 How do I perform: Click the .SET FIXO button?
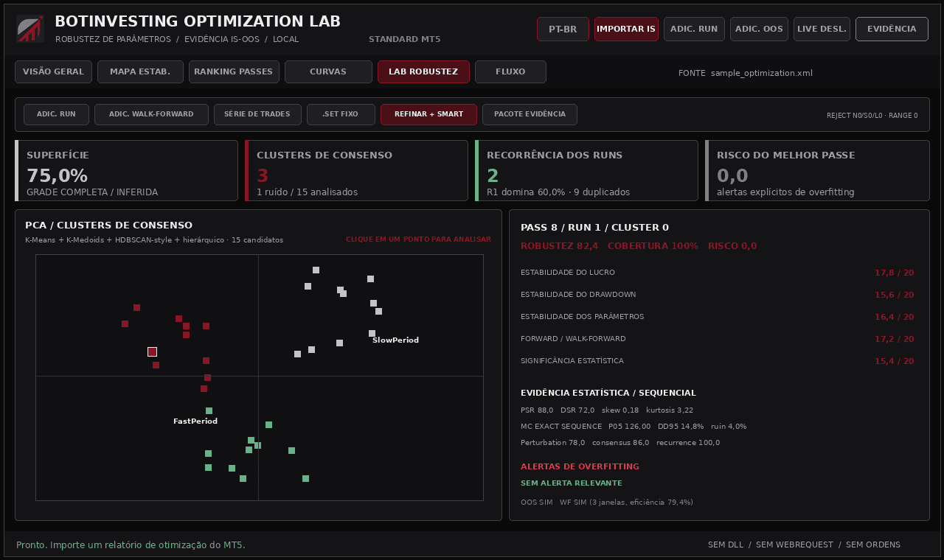tap(341, 114)
